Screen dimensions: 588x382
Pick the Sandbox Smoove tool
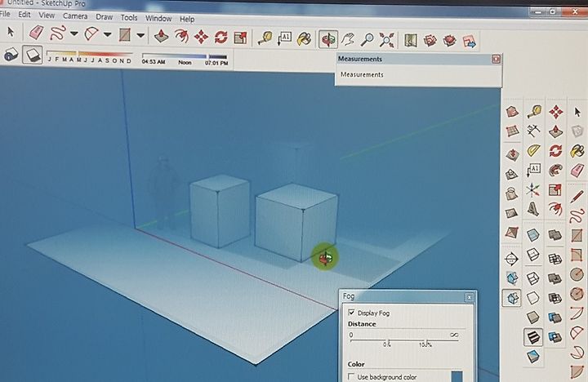point(512,154)
